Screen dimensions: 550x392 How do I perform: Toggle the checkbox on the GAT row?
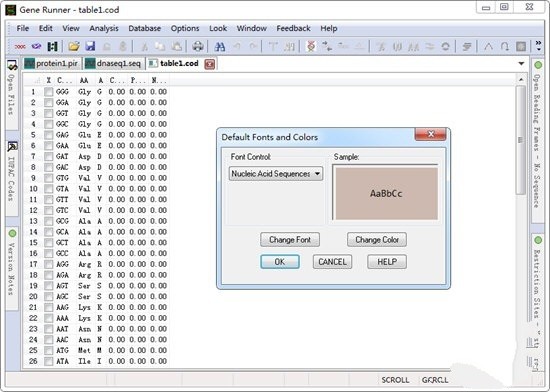pyautogui.click(x=49, y=157)
